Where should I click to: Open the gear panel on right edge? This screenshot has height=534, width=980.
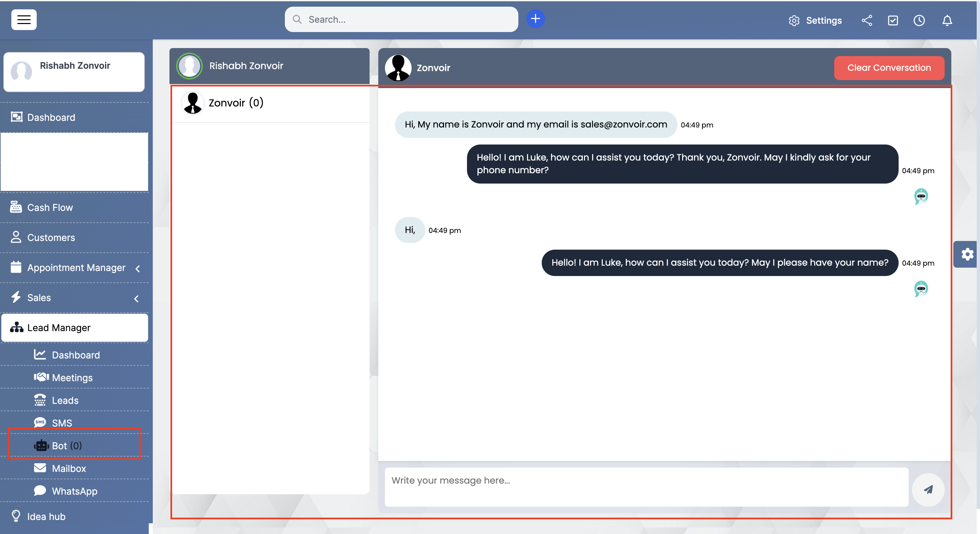tap(967, 254)
